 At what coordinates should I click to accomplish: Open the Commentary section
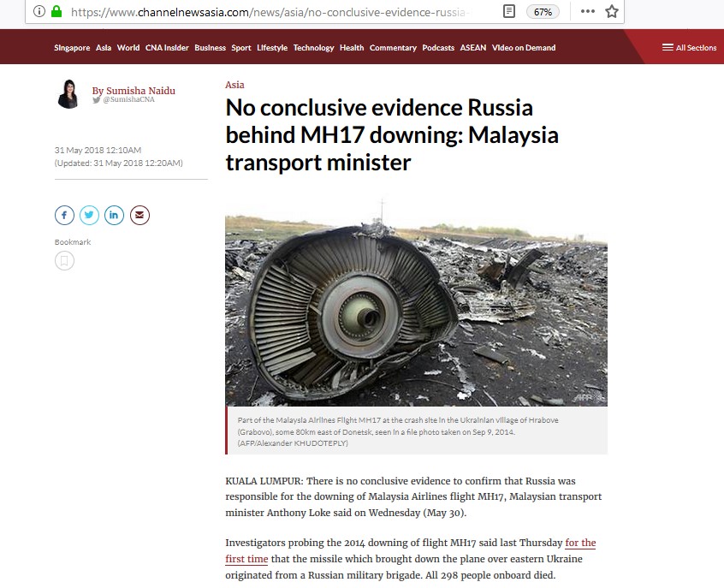click(x=393, y=48)
